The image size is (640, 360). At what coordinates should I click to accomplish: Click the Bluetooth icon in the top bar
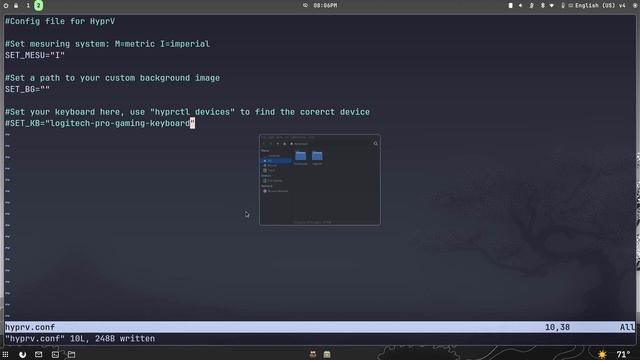pyautogui.click(x=542, y=5)
